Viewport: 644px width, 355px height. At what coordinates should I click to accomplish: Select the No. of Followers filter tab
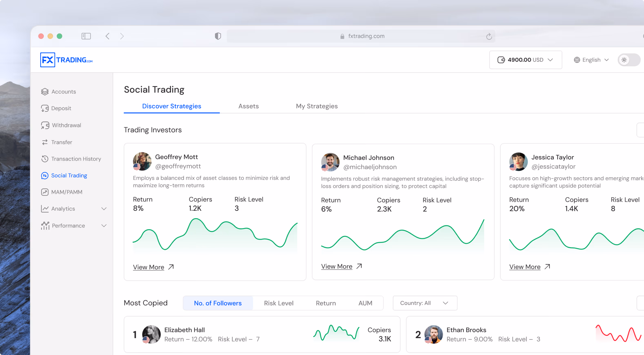[218, 303]
